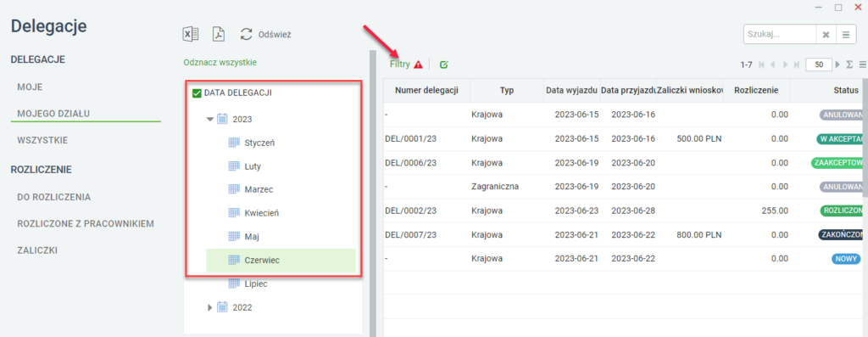Sort by Zaliczki wnioskowane column
This screenshot has width=868, height=337.
pyautogui.click(x=690, y=90)
